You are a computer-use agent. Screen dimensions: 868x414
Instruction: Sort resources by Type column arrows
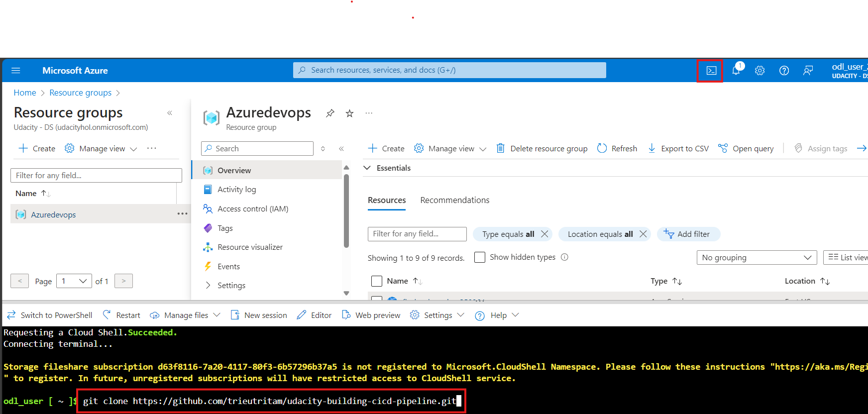[x=677, y=281]
